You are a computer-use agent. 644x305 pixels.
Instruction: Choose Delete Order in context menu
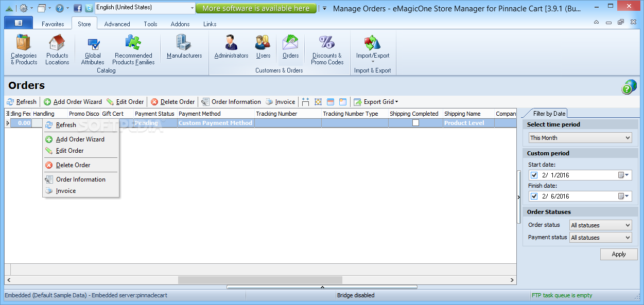[x=81, y=165]
